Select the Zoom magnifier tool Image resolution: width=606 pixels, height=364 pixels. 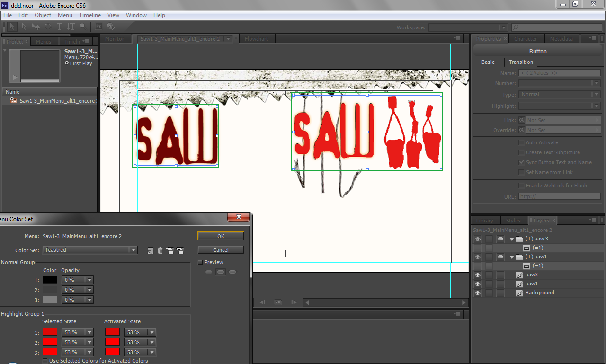tap(83, 27)
